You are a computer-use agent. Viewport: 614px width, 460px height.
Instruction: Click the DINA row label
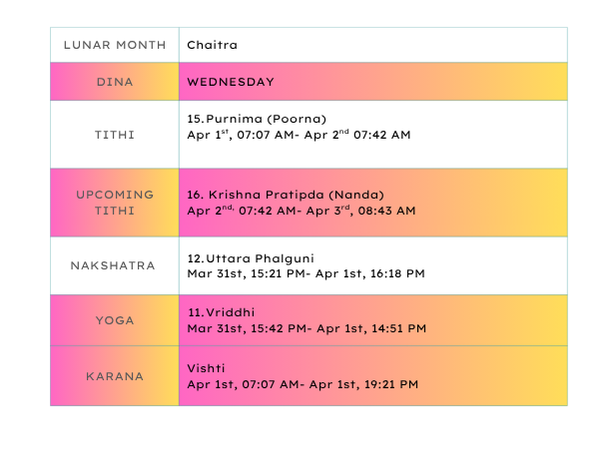(114, 81)
